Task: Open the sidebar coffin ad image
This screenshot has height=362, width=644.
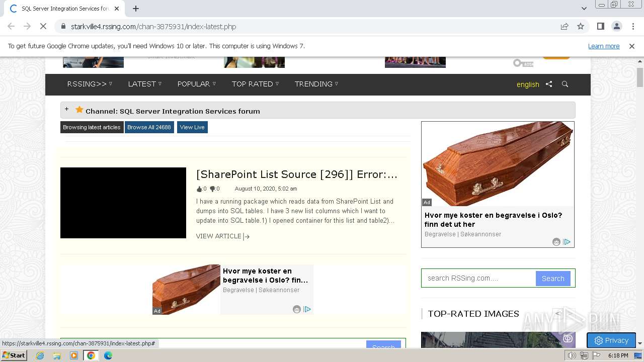Action: click(x=498, y=164)
